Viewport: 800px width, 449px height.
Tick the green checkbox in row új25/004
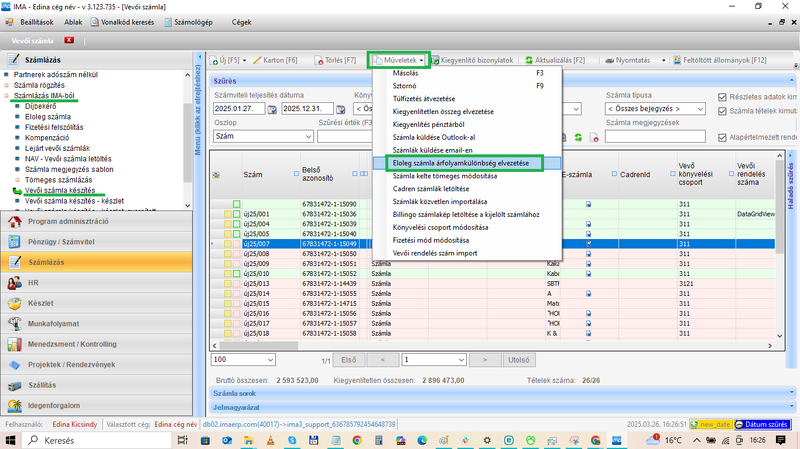(237, 224)
